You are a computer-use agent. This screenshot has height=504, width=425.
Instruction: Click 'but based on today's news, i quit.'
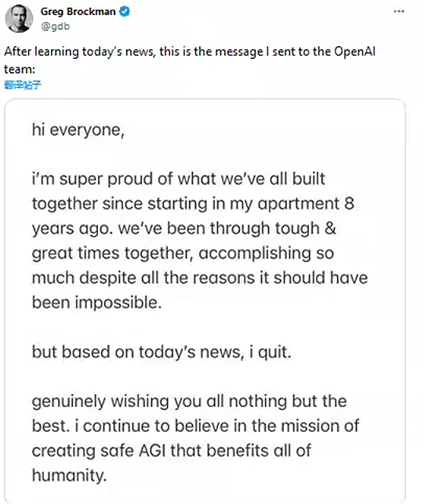pyautogui.click(x=162, y=352)
